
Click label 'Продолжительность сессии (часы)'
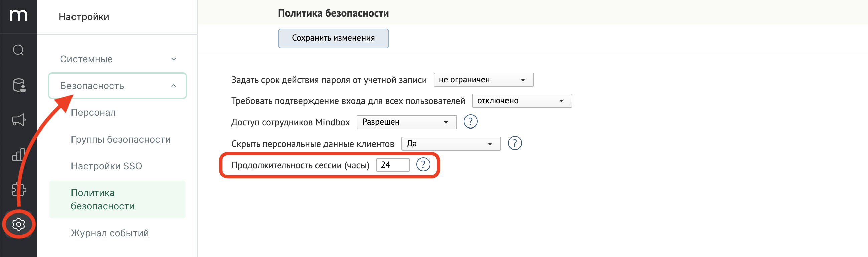click(300, 165)
